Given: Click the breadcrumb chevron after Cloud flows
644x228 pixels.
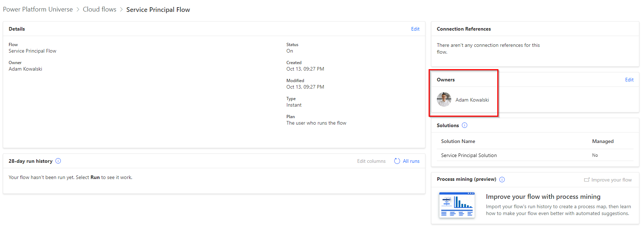Looking at the screenshot, I should 122,10.
